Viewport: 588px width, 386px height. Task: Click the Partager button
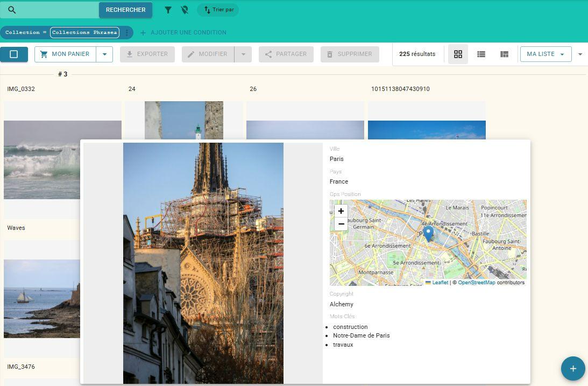tap(286, 54)
